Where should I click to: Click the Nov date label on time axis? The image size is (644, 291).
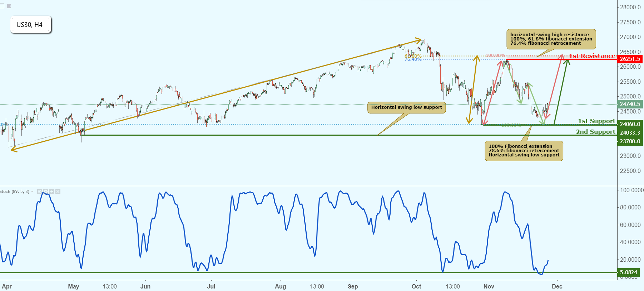[489, 286]
